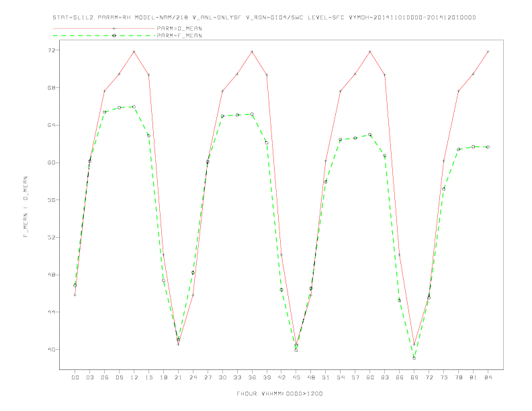This screenshot has height=411, width=532.
Task: Click the x-axis tick label 84
Action: point(488,377)
